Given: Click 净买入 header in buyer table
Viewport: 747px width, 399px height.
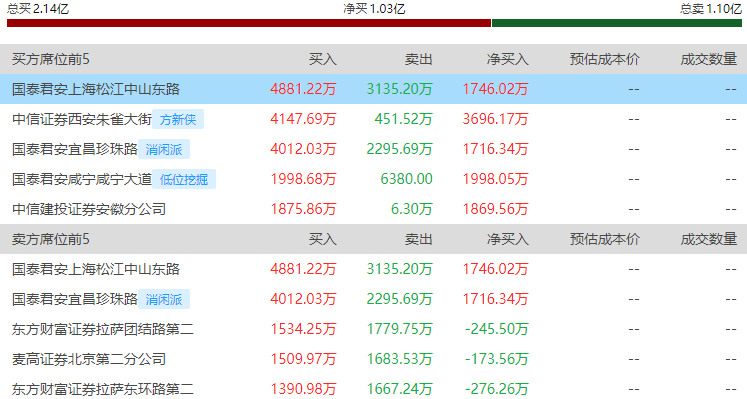Looking at the screenshot, I should point(507,59).
